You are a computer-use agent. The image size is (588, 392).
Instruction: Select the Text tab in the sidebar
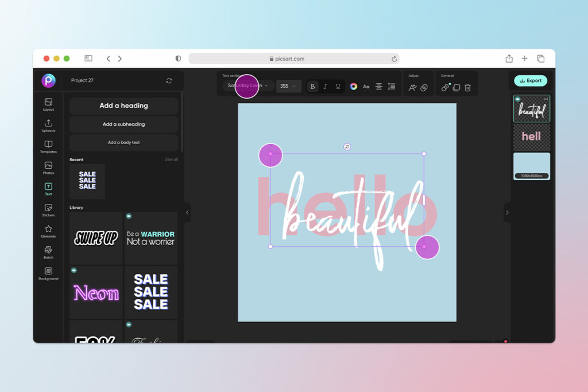tap(48, 188)
